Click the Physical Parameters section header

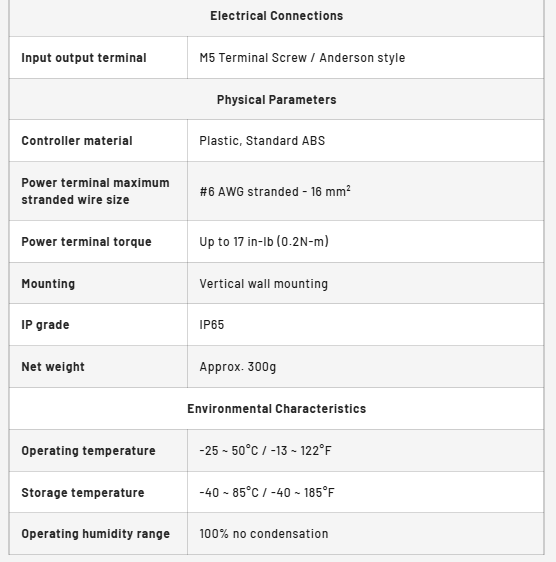[x=276, y=100]
